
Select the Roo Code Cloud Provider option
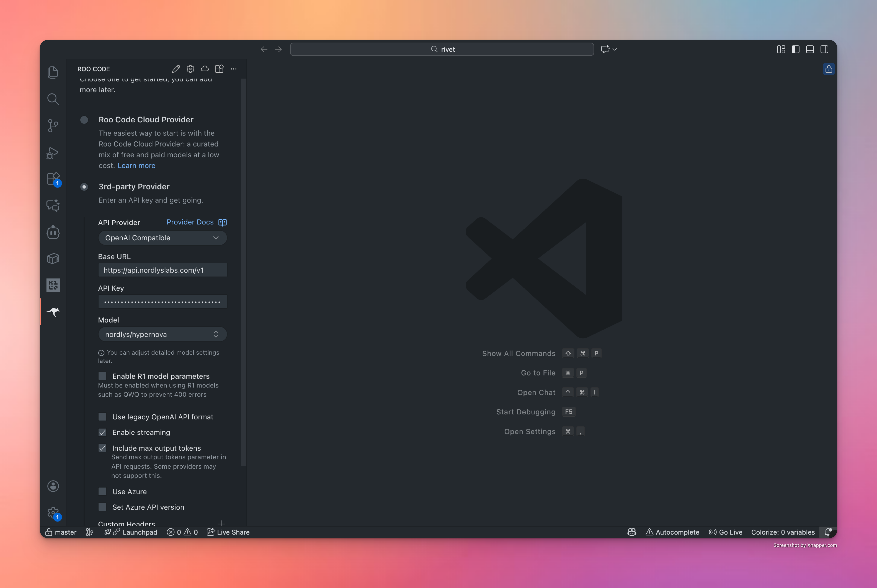(84, 120)
